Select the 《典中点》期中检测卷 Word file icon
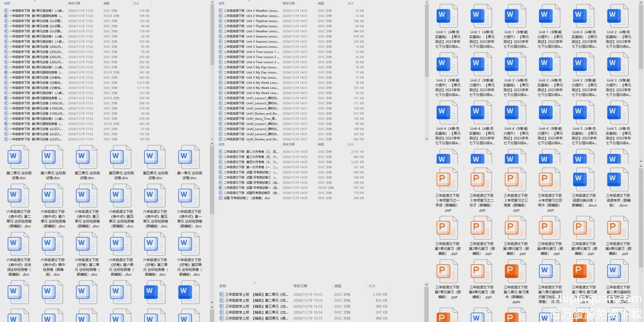The image size is (644, 322). coord(53,244)
